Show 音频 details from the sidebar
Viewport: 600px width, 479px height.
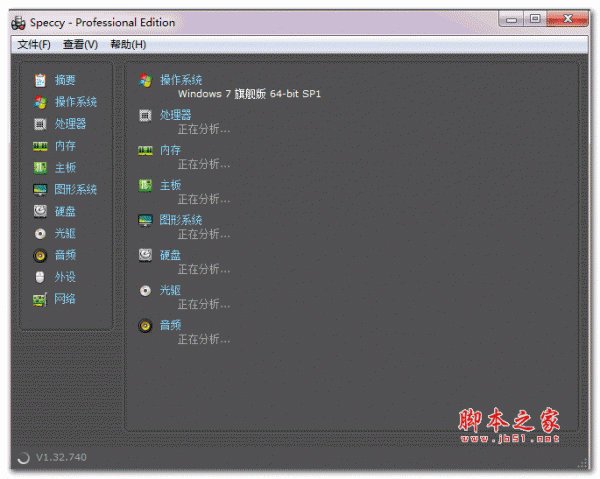click(x=65, y=255)
